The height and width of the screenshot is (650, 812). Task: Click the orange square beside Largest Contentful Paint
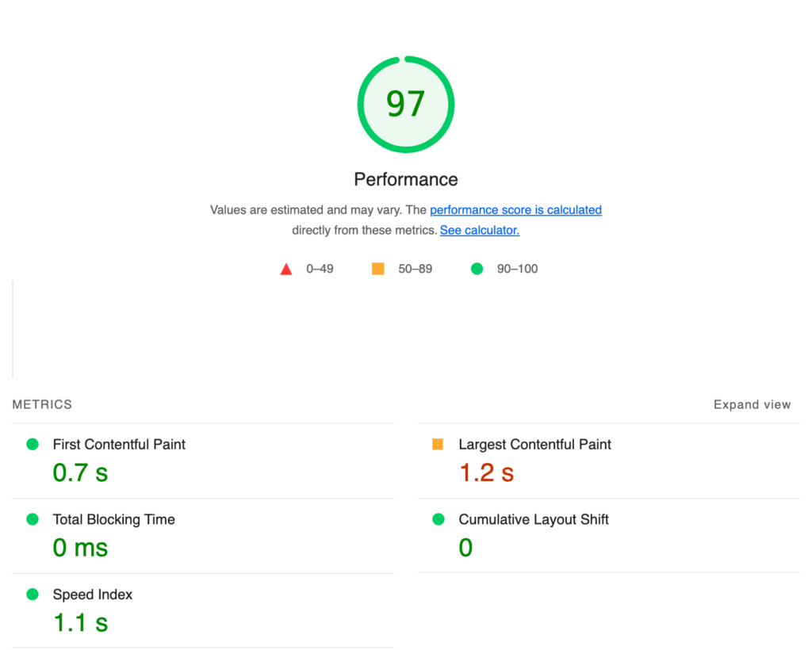438,445
